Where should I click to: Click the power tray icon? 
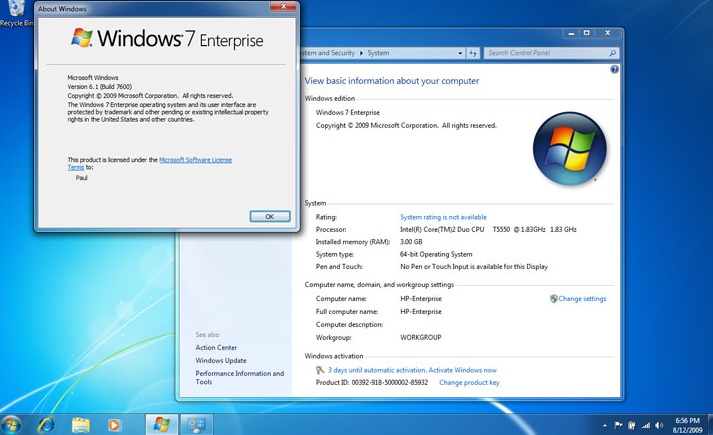click(632, 425)
